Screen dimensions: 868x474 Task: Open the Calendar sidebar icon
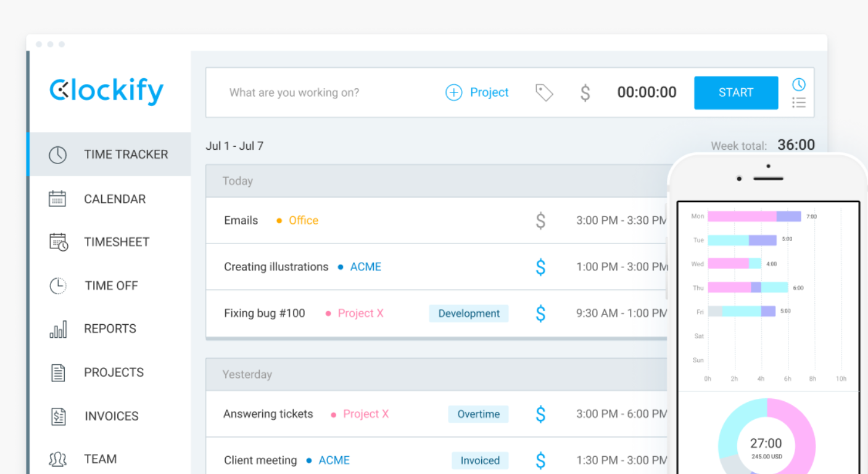(x=57, y=198)
